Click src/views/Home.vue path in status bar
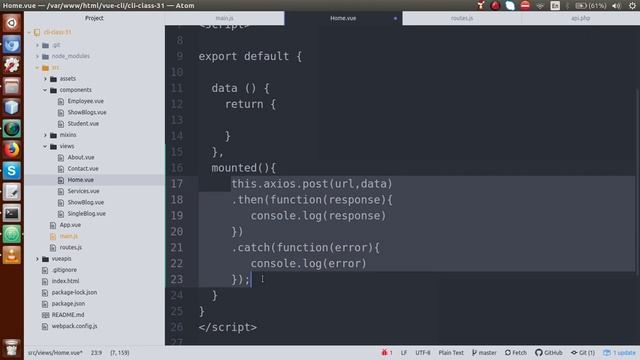The image size is (640, 360). click(x=55, y=352)
